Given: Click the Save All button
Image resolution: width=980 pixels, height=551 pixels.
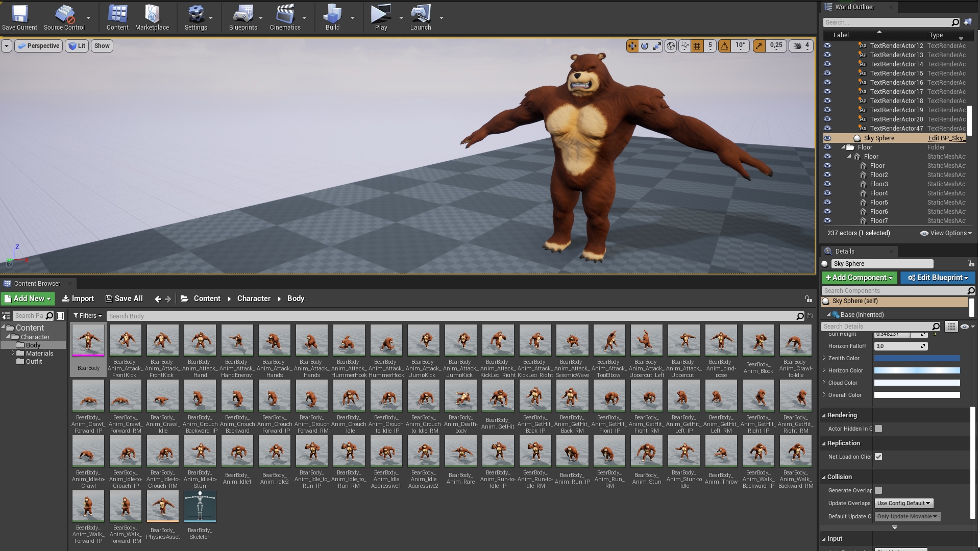Looking at the screenshot, I should coord(124,298).
